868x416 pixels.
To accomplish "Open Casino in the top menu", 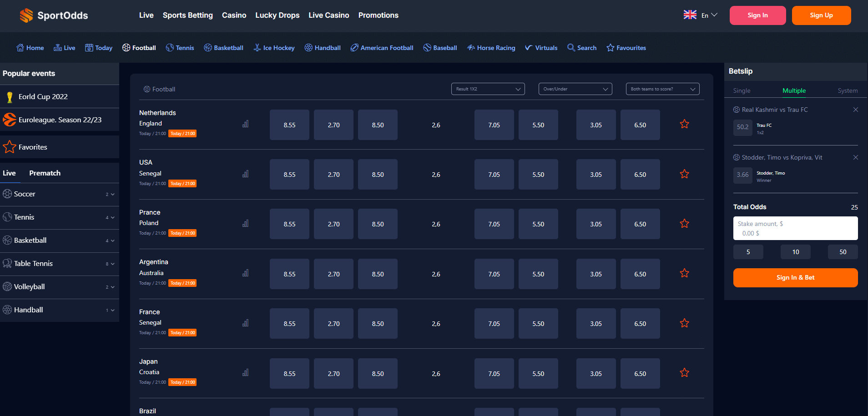I will click(x=234, y=15).
